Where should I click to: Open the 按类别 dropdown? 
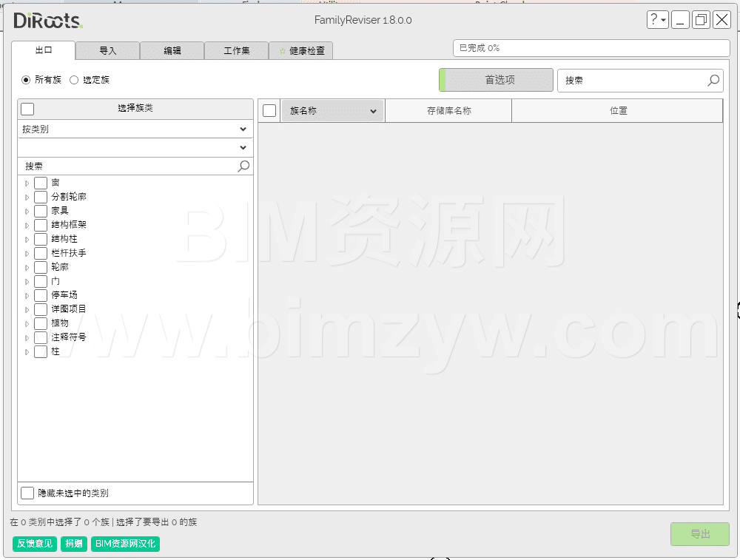tap(135, 129)
